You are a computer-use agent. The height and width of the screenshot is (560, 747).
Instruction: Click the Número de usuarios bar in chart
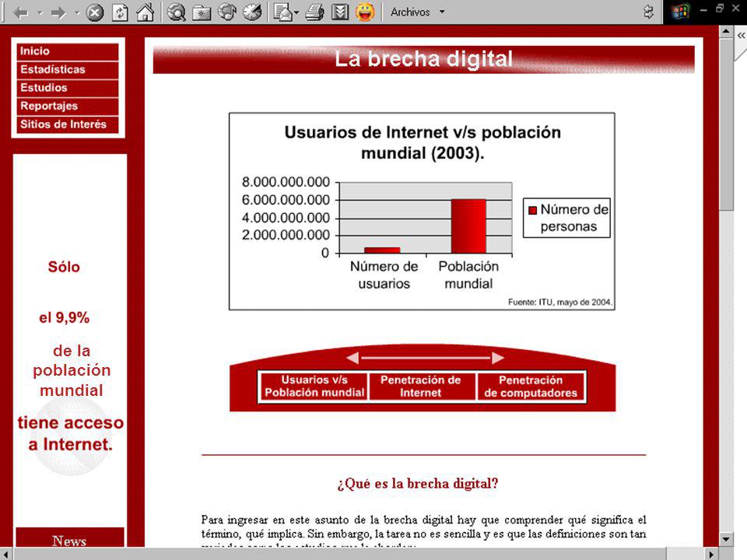click(382, 250)
